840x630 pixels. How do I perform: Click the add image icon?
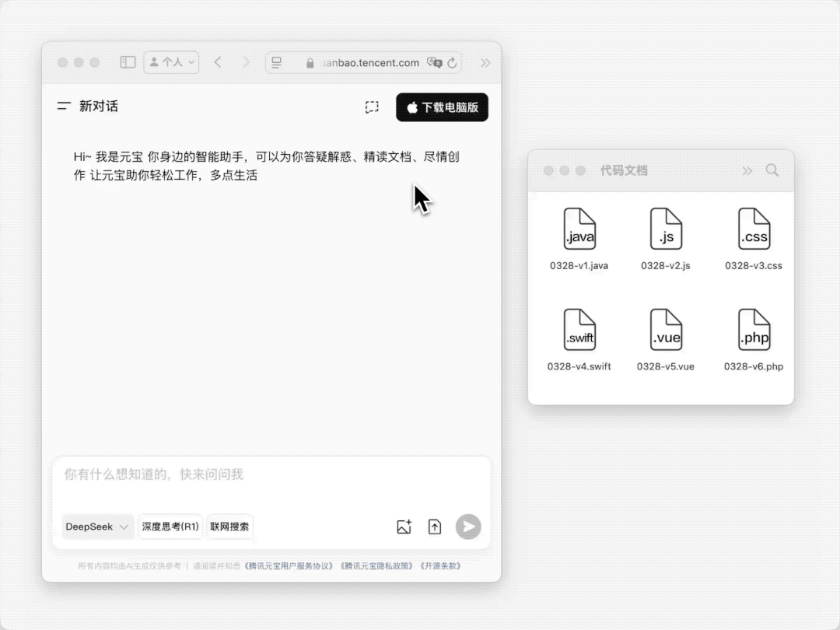tap(404, 527)
